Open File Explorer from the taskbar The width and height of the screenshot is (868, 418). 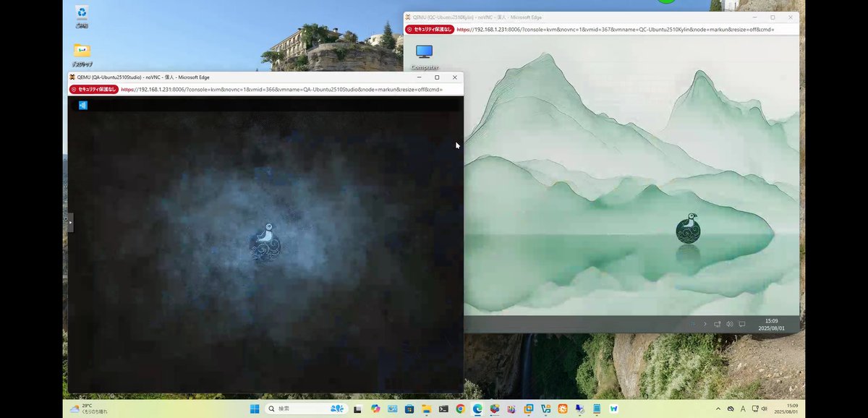click(426, 409)
